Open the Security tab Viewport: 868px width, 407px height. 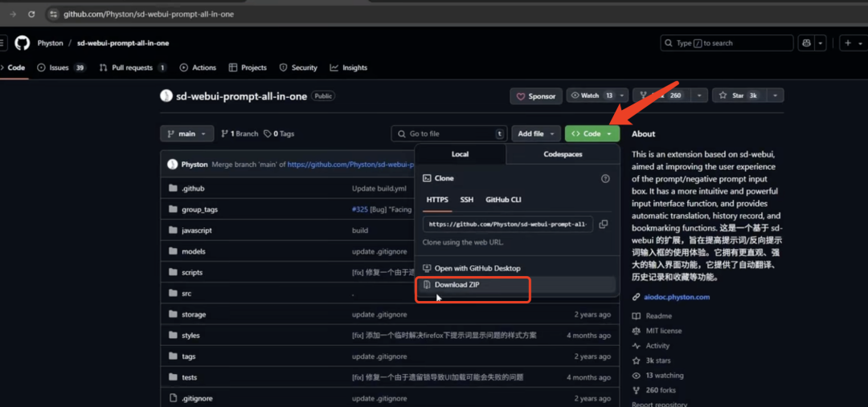tap(298, 67)
